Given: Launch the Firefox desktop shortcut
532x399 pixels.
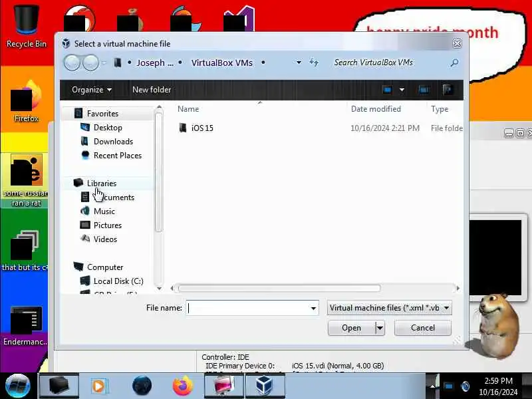Looking at the screenshot, I should tap(26, 101).
